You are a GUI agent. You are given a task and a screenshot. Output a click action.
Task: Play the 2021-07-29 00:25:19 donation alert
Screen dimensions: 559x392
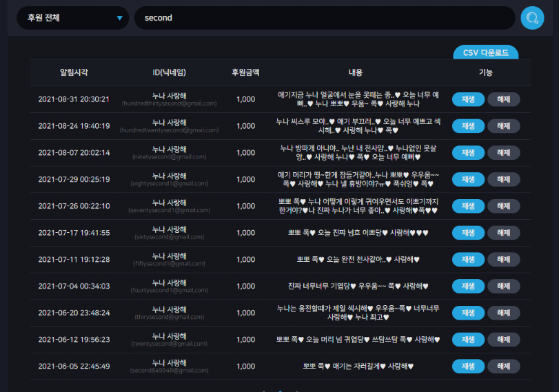(468, 180)
